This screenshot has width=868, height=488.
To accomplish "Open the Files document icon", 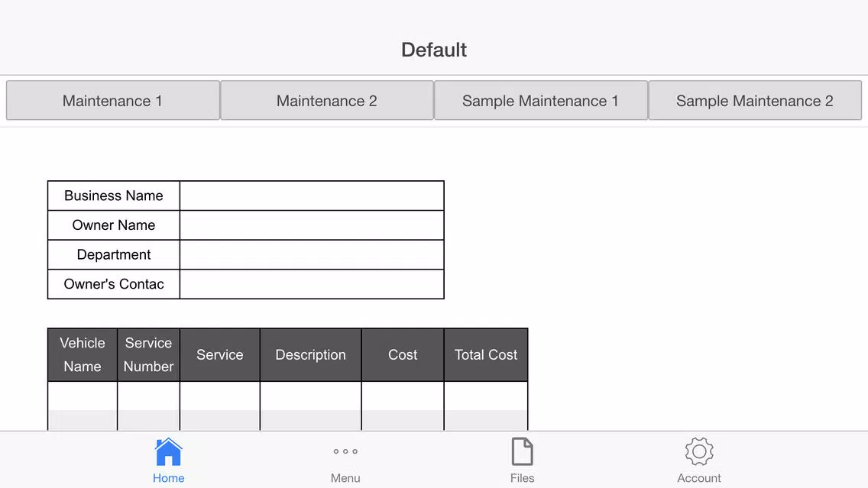I will (x=522, y=452).
